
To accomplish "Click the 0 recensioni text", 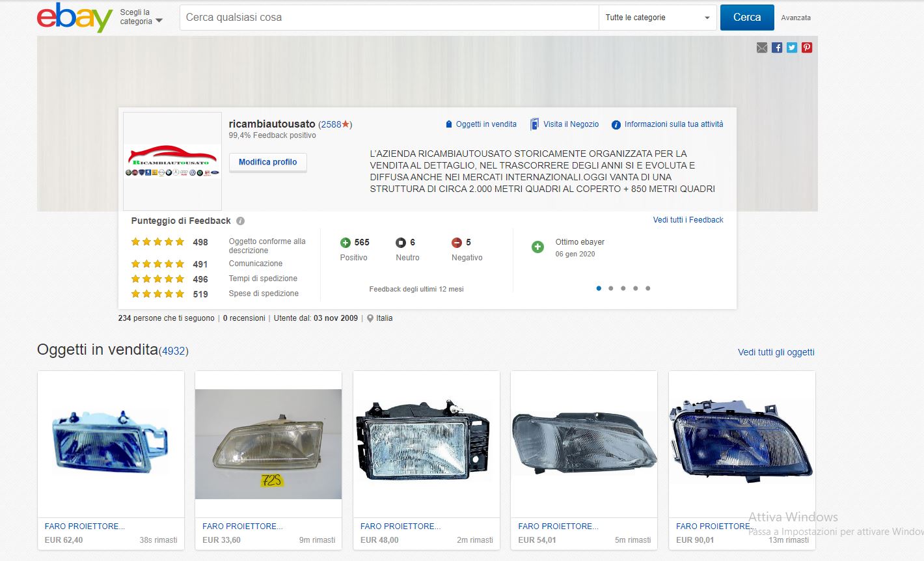I will point(244,318).
